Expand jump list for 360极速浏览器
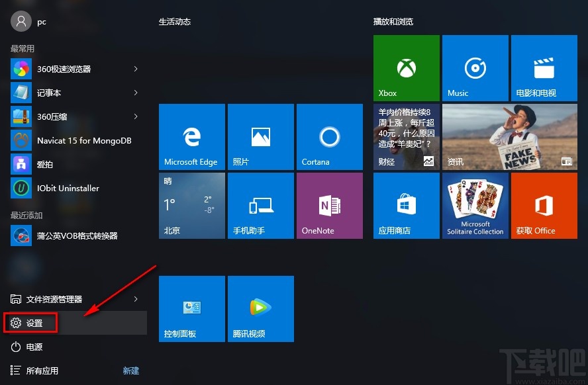The width and height of the screenshot is (588, 385). tap(135, 69)
